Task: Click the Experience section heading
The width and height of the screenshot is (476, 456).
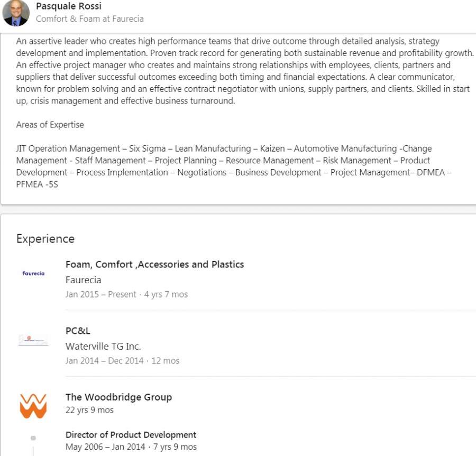Action: pos(45,239)
